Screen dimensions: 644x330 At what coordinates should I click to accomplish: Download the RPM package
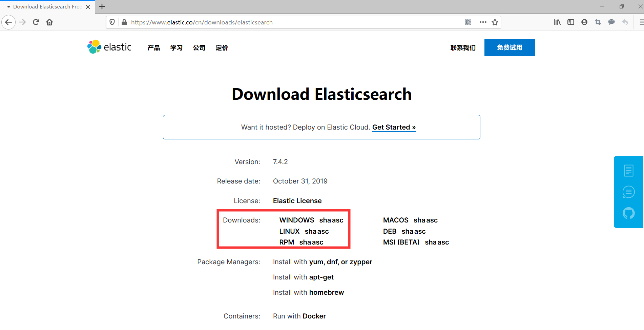click(287, 242)
